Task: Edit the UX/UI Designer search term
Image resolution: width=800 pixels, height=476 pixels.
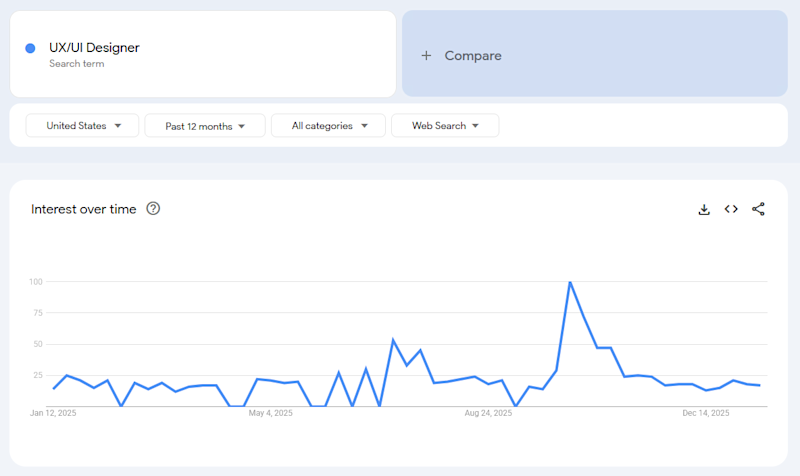Action: tap(94, 47)
